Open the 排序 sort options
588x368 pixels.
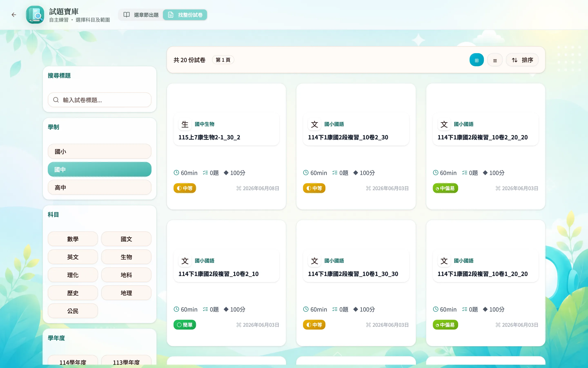point(522,60)
